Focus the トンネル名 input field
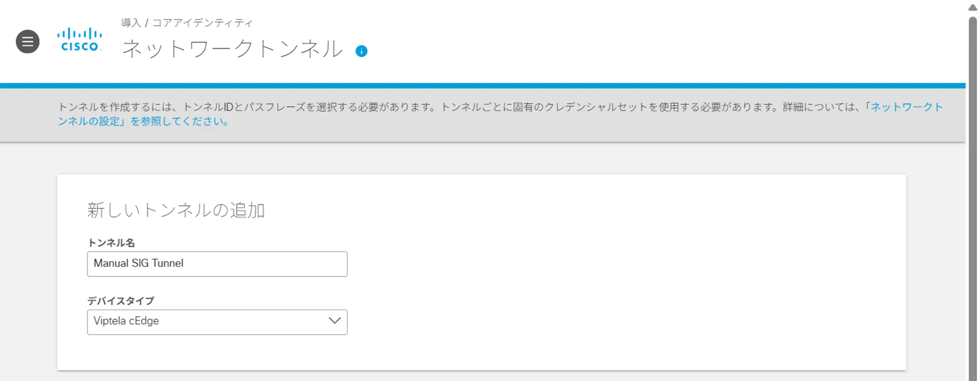Screen dimensions: 980x381 (217, 264)
